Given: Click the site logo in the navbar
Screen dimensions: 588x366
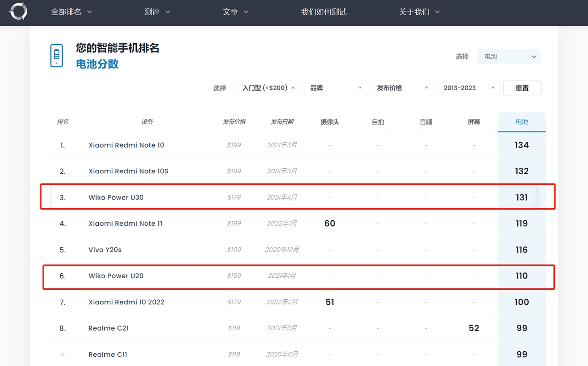Looking at the screenshot, I should (18, 11).
